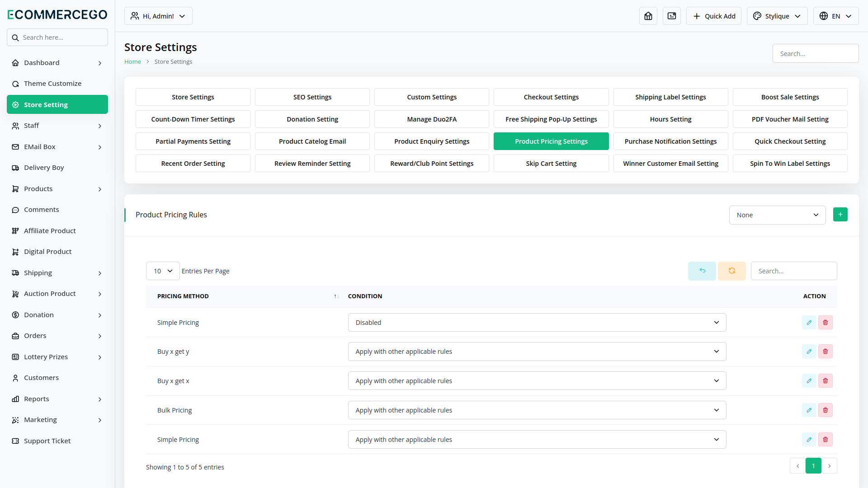
Task: Open the POS icon next to Quick Add
Action: click(672, 16)
